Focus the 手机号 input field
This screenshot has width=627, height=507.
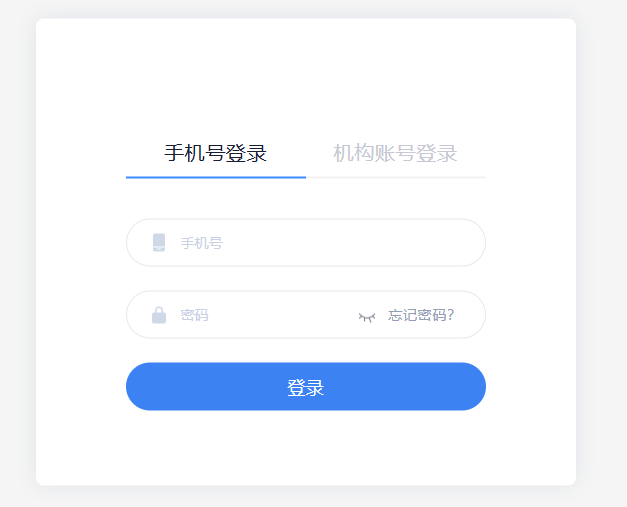click(x=320, y=243)
